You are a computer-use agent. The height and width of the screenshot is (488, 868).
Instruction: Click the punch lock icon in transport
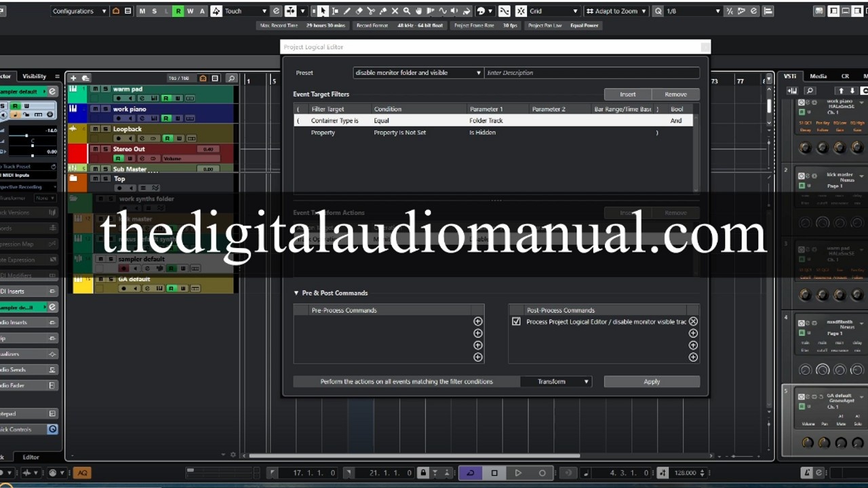pyautogui.click(x=422, y=473)
